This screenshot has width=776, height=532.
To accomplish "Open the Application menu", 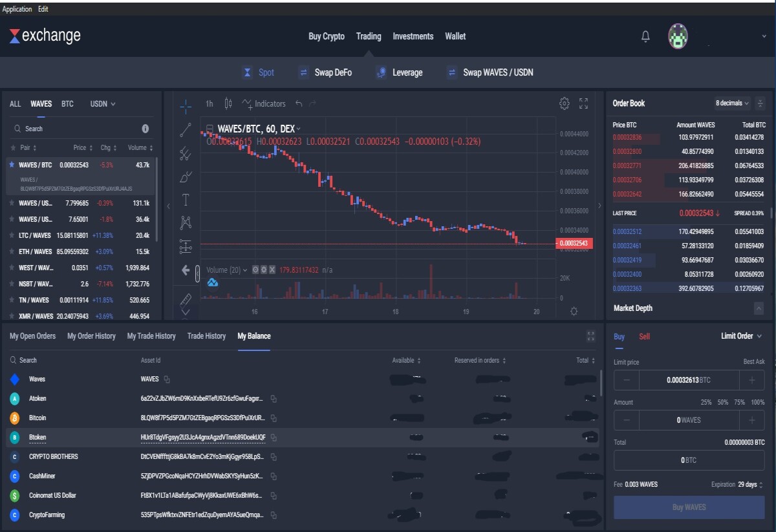I will (x=17, y=9).
